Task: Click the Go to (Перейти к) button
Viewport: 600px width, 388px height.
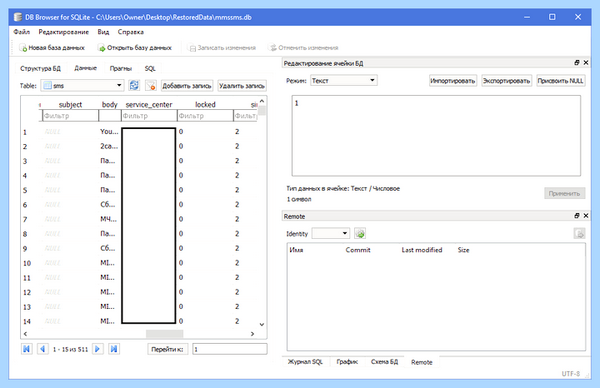Action: [167, 349]
